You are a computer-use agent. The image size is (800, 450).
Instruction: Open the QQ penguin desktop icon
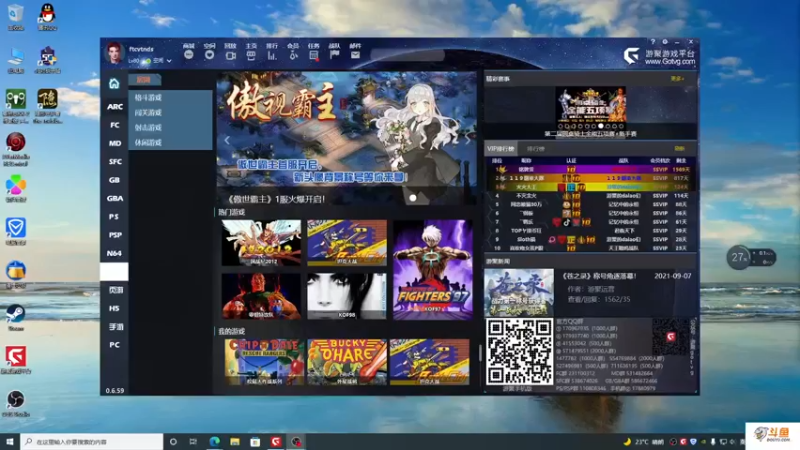coord(47,17)
